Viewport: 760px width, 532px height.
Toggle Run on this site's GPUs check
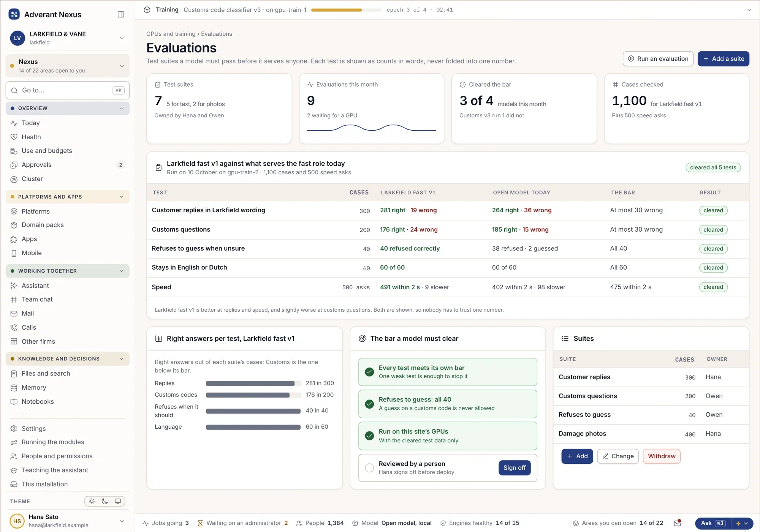click(369, 436)
